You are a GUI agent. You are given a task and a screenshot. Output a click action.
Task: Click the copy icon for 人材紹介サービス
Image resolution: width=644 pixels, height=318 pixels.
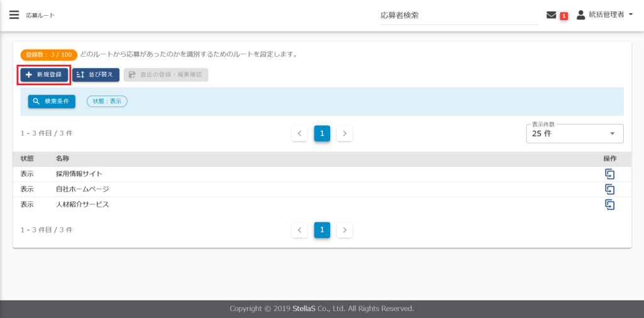(x=609, y=204)
